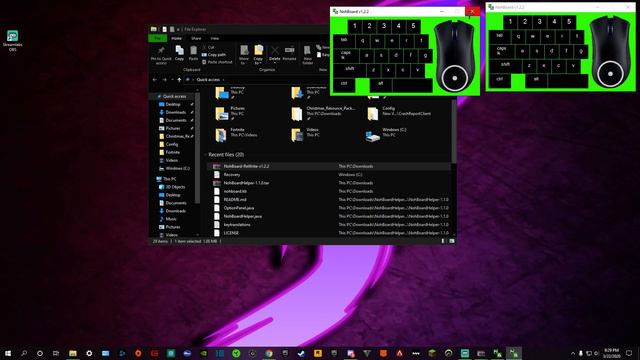Select the OptionPanel.java recent file
Viewport: 640px width, 360px height.
[330, 208]
